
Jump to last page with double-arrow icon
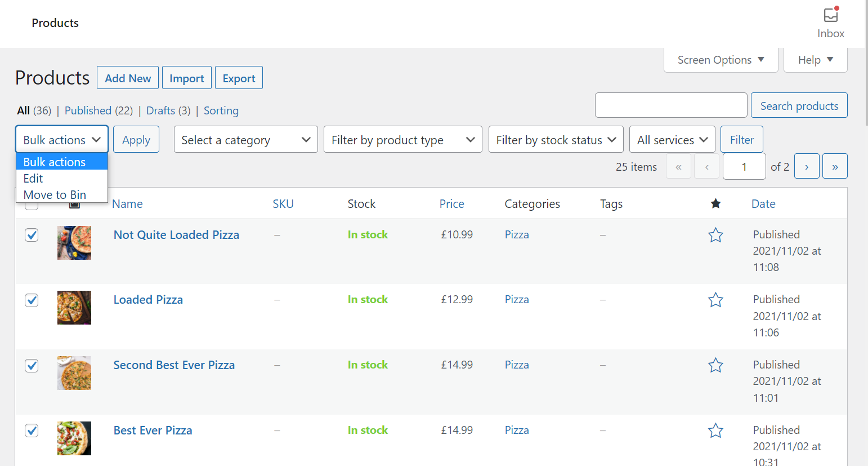835,166
